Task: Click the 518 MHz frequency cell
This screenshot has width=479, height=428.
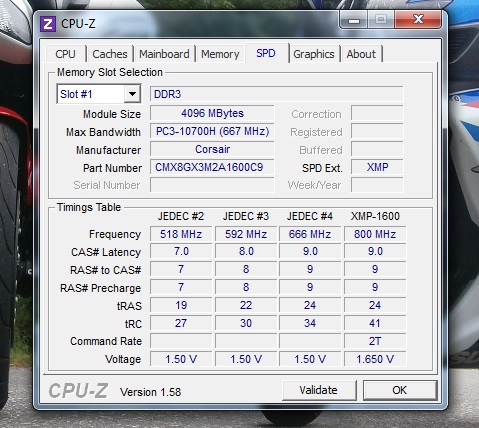Action: [181, 234]
